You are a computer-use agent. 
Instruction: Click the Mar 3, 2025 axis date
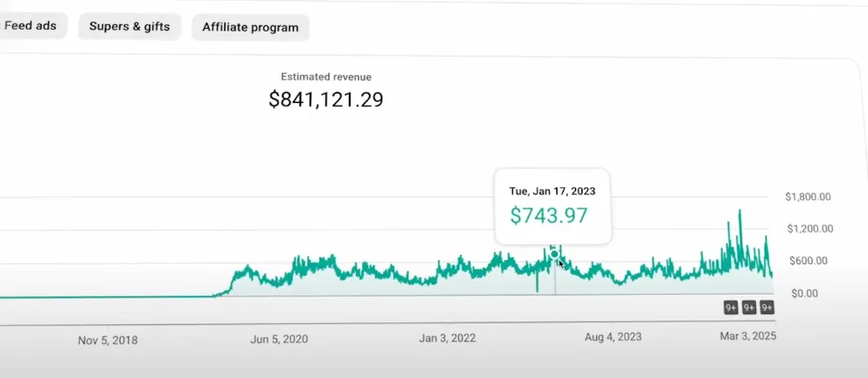point(746,335)
